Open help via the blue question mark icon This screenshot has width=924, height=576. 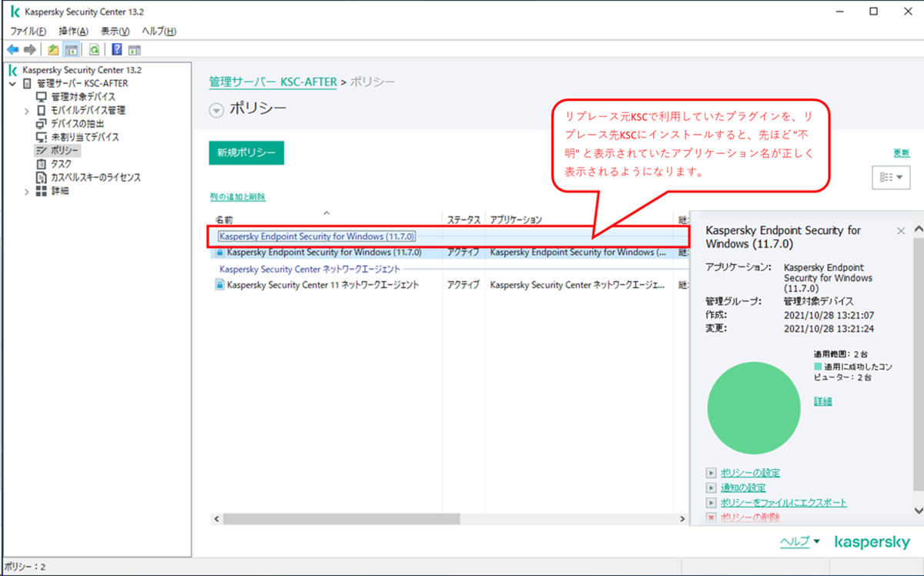(x=117, y=49)
